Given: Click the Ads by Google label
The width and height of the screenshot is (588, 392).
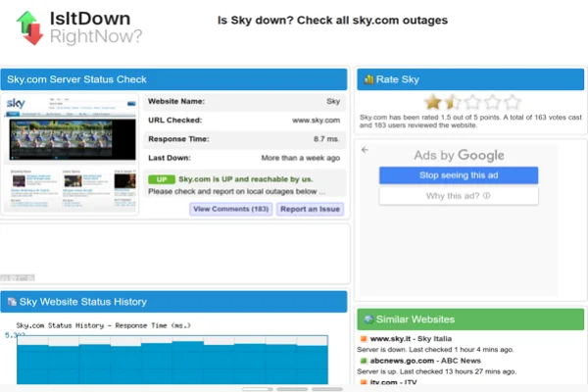Looking at the screenshot, I should coord(459,155).
